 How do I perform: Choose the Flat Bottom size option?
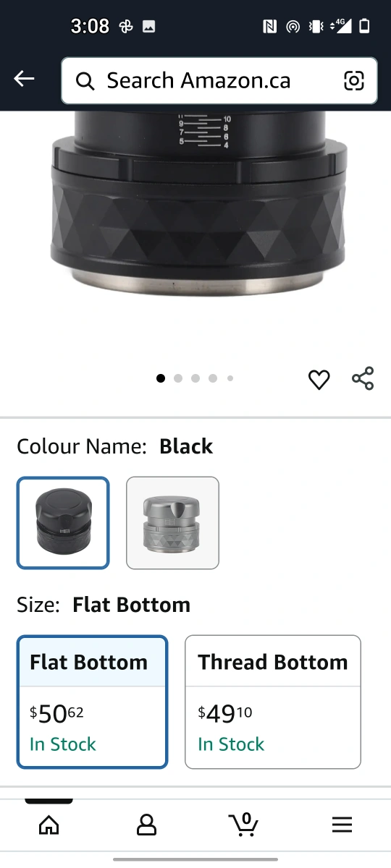pyautogui.click(x=93, y=702)
